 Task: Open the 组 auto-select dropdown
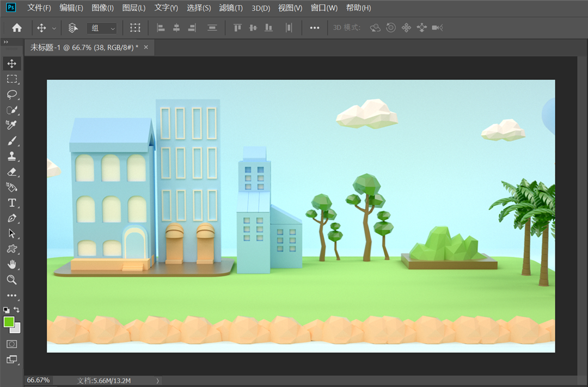point(102,28)
